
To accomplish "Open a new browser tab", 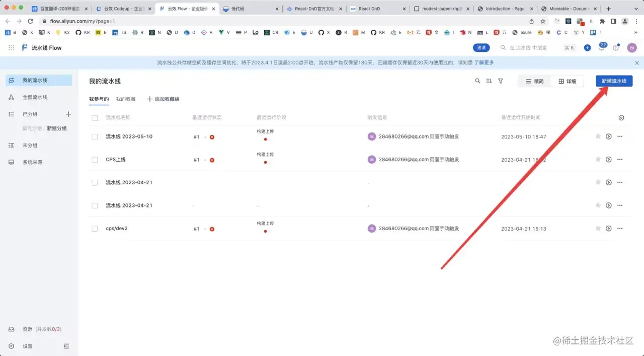I will (x=608, y=9).
